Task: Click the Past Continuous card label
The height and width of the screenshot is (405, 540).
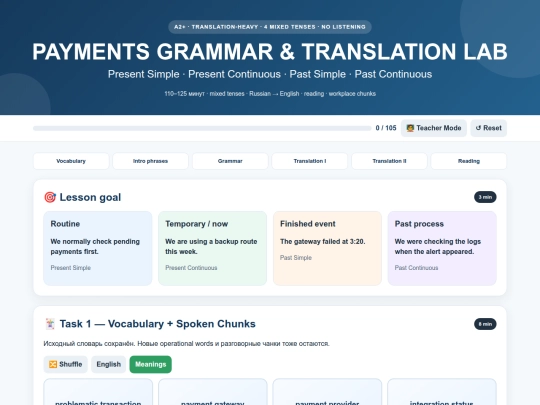Action: click(416, 268)
